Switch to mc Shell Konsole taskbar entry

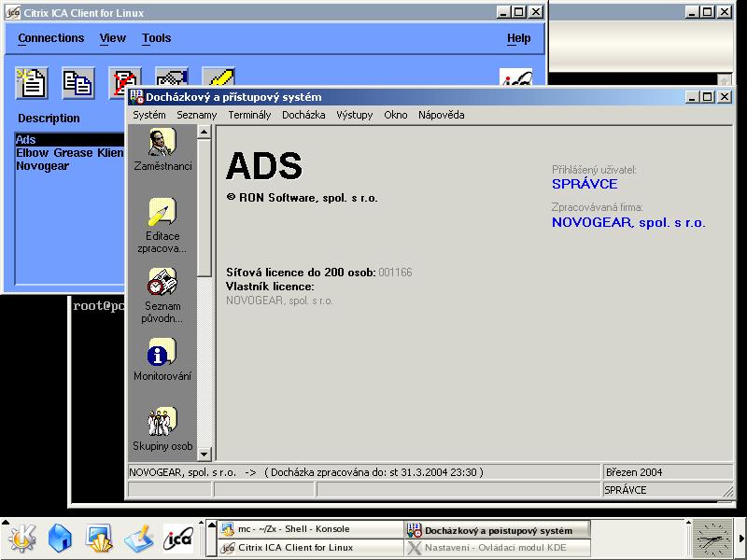coord(311,529)
